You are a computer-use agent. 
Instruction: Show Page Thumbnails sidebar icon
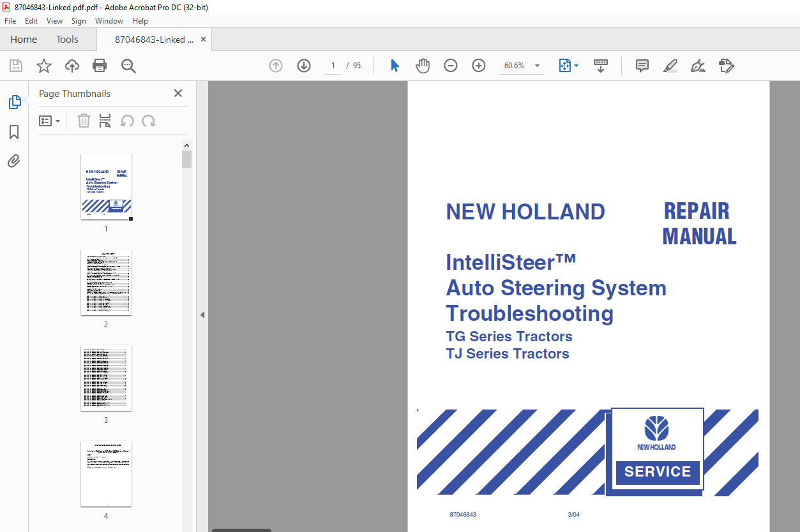[x=14, y=101]
